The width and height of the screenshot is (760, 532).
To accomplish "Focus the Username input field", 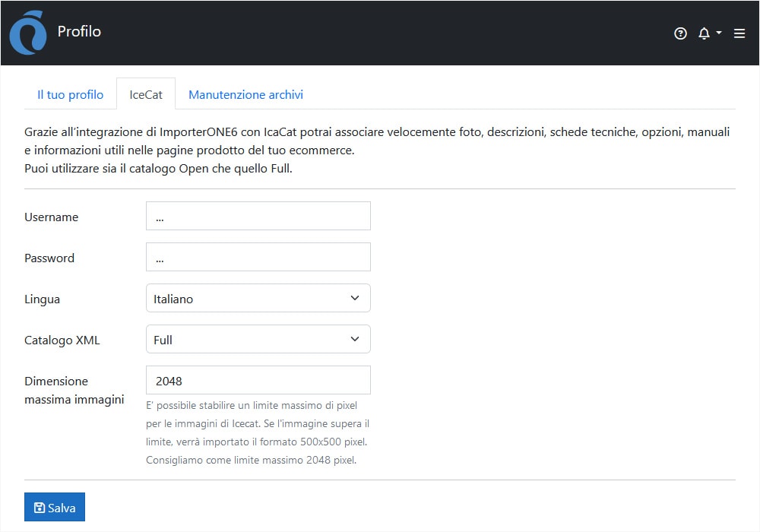I will pos(258,217).
